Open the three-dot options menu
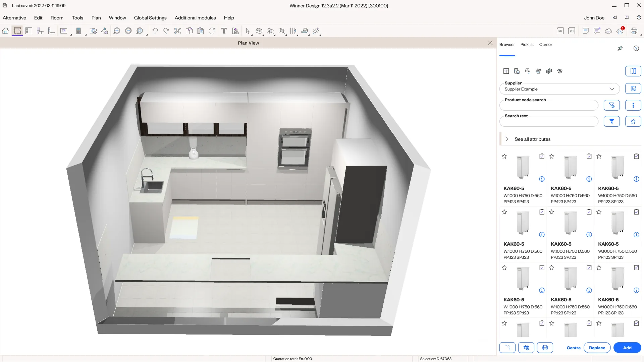The width and height of the screenshot is (644, 362). point(633,105)
